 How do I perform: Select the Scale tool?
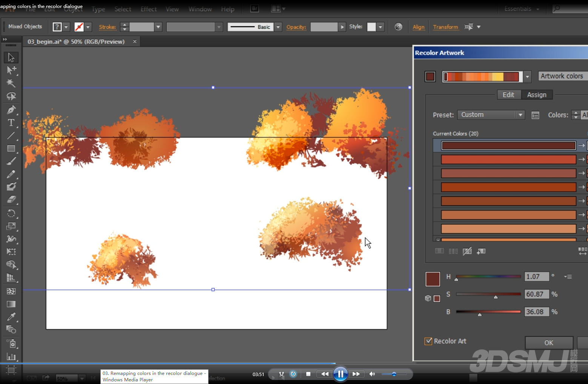(x=11, y=226)
